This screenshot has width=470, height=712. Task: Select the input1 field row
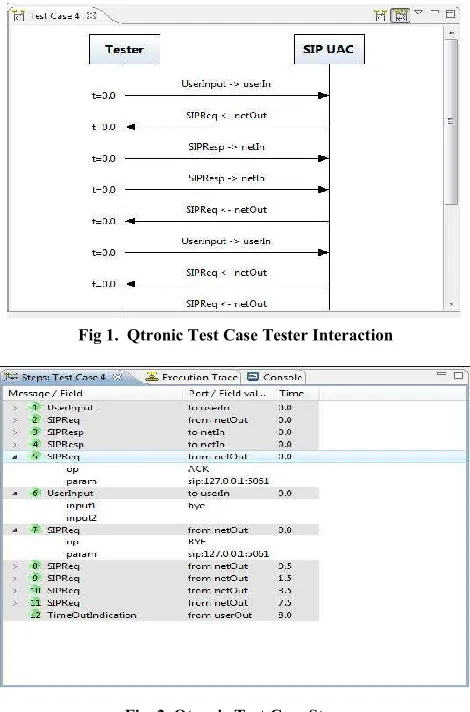(81, 505)
